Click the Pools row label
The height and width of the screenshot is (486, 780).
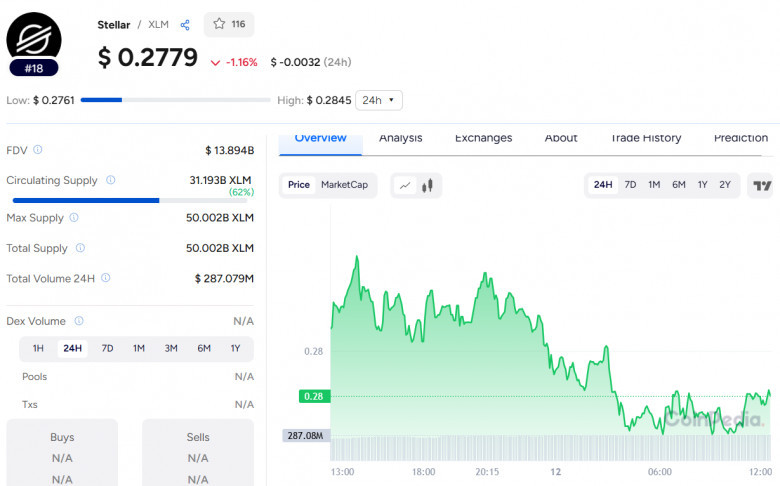click(x=34, y=377)
